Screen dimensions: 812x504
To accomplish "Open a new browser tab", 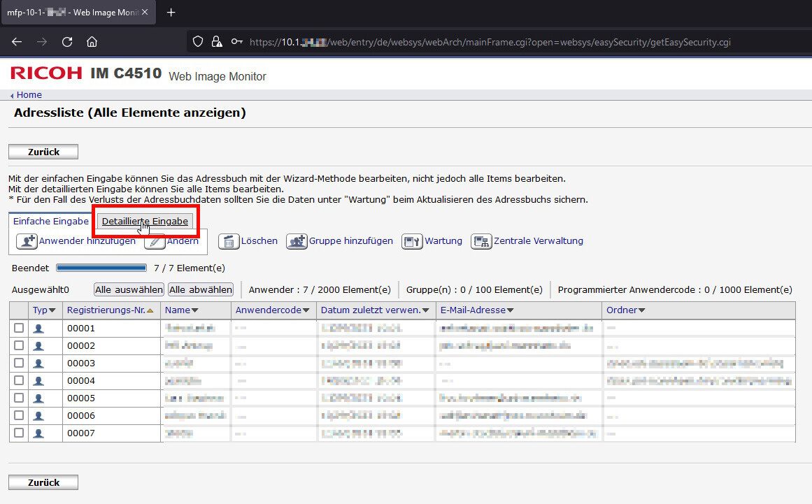I will coord(171,12).
